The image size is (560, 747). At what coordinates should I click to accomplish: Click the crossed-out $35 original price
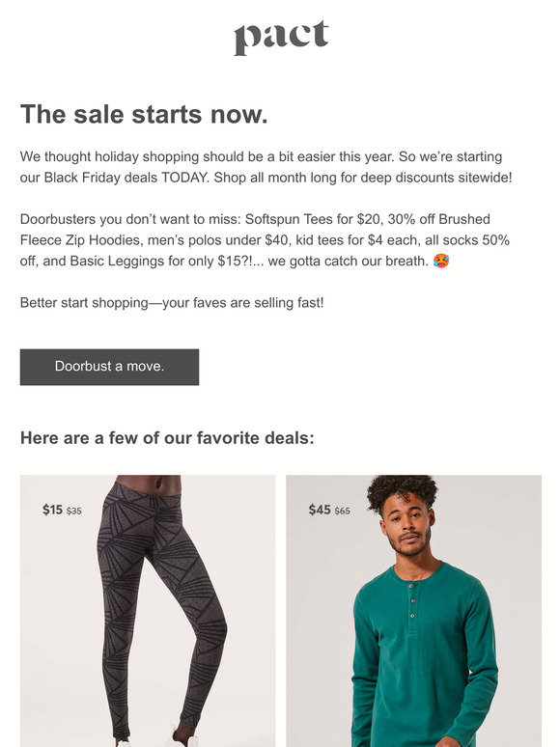click(x=74, y=512)
